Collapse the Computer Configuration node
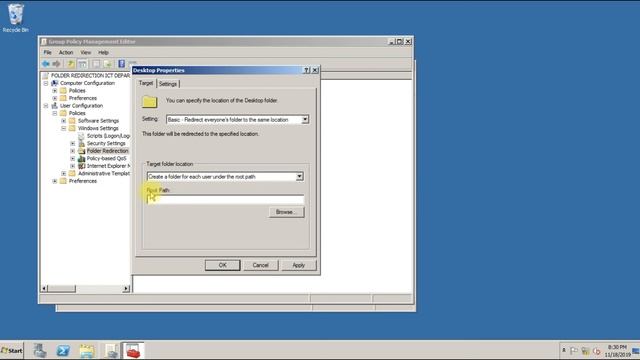This screenshot has width=640, height=360. point(46,83)
